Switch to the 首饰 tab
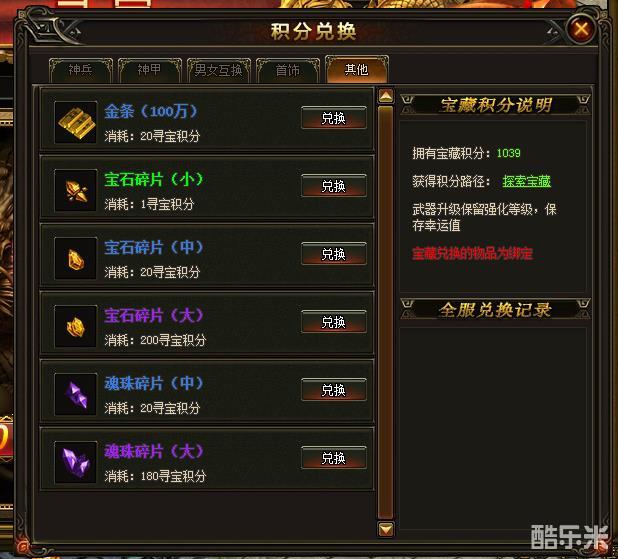Screen dimensions: 618x559 287,70
